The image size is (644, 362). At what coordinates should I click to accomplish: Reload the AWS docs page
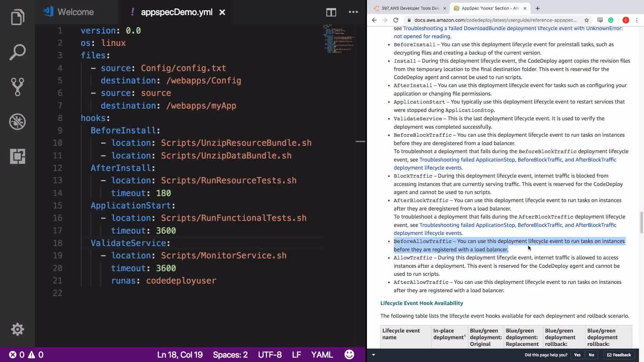396,20
